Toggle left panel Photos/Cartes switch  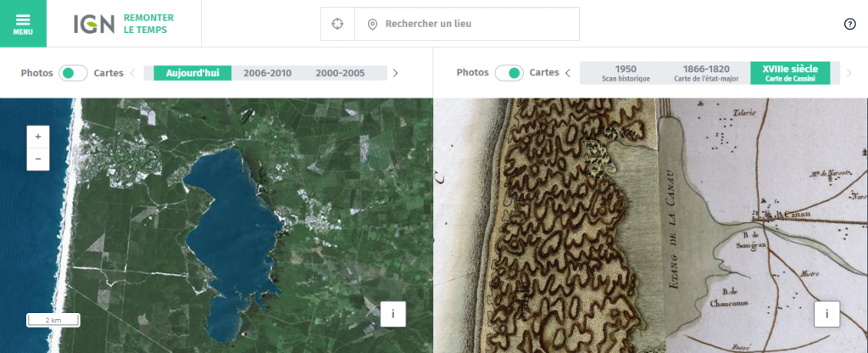click(x=74, y=73)
